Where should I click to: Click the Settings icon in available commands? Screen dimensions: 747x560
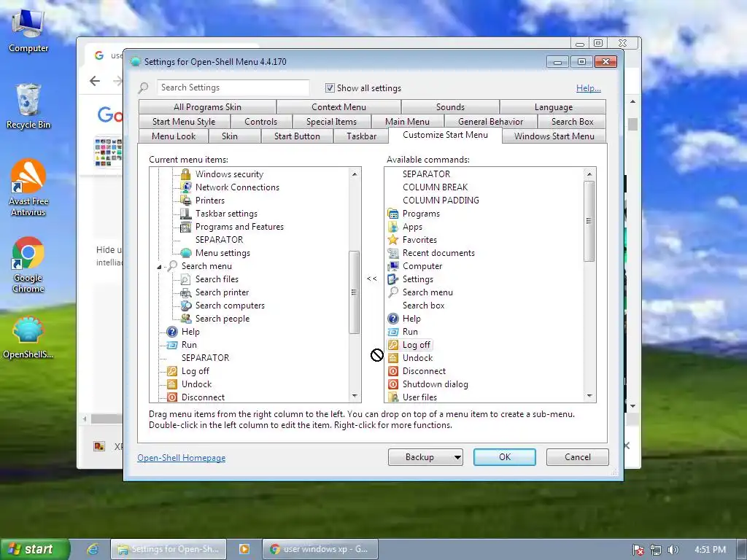pos(393,279)
